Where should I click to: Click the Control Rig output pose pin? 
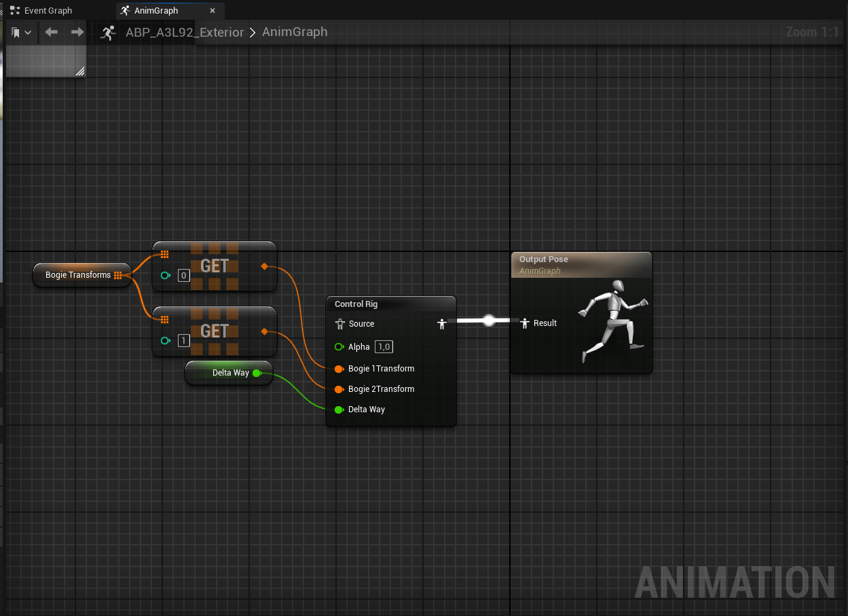click(442, 324)
